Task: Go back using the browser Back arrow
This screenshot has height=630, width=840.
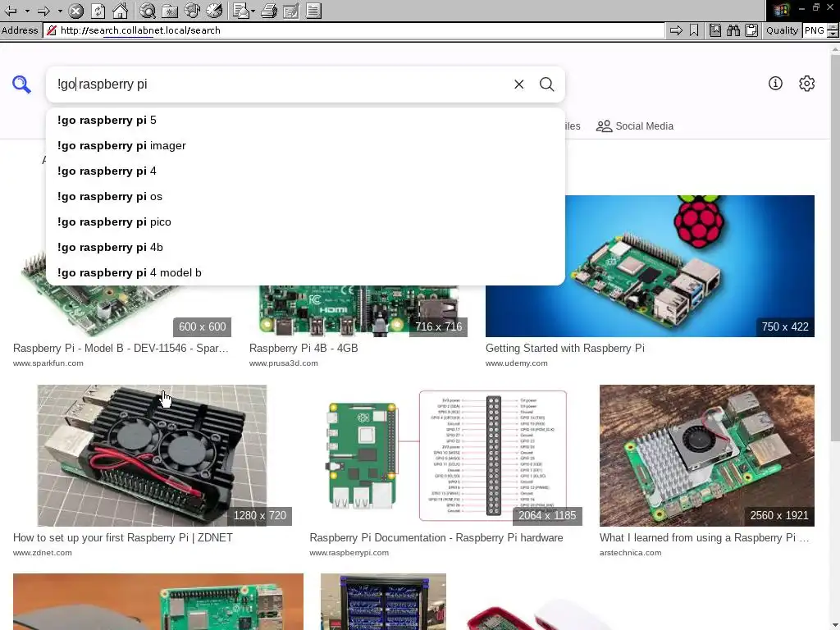Action: click(11, 11)
